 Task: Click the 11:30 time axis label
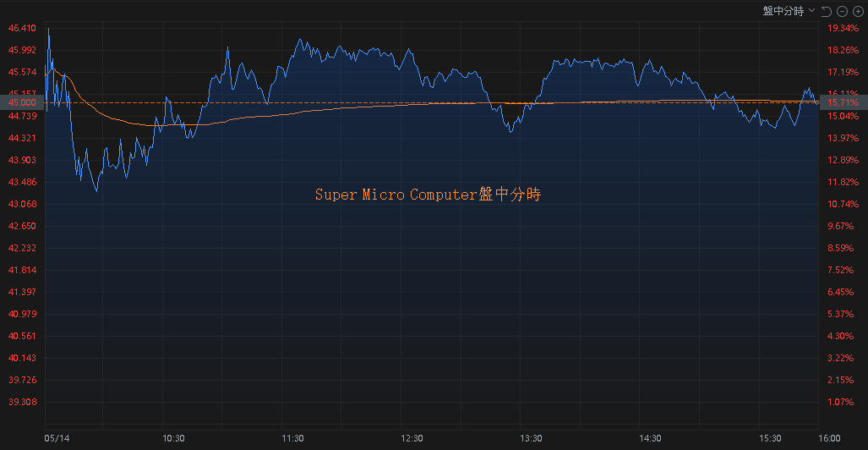point(292,438)
